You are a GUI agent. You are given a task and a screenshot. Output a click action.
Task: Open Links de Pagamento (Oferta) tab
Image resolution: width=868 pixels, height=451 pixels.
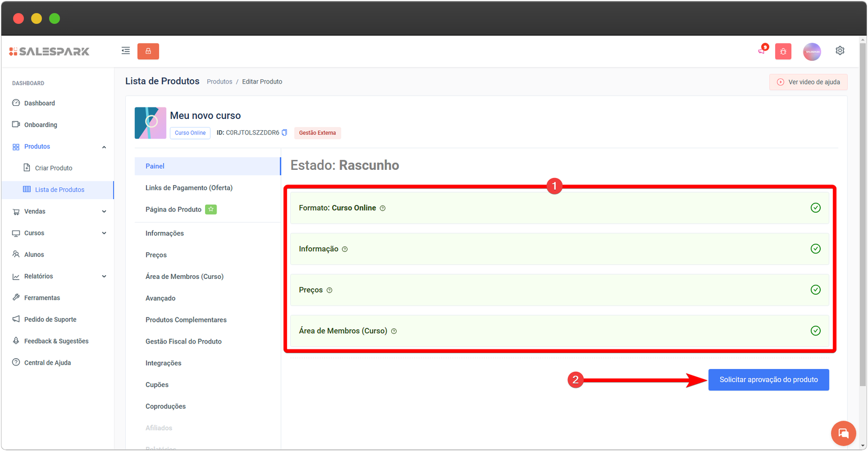pos(189,188)
